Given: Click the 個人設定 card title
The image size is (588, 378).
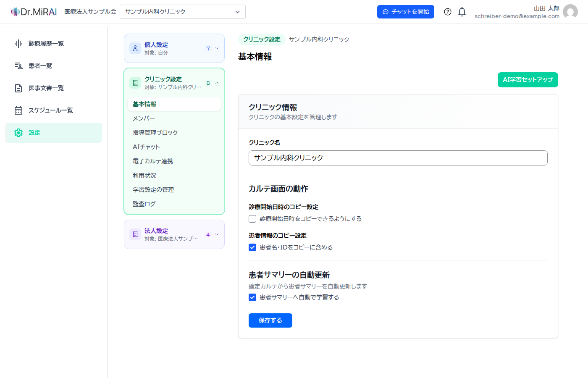Looking at the screenshot, I should point(156,45).
